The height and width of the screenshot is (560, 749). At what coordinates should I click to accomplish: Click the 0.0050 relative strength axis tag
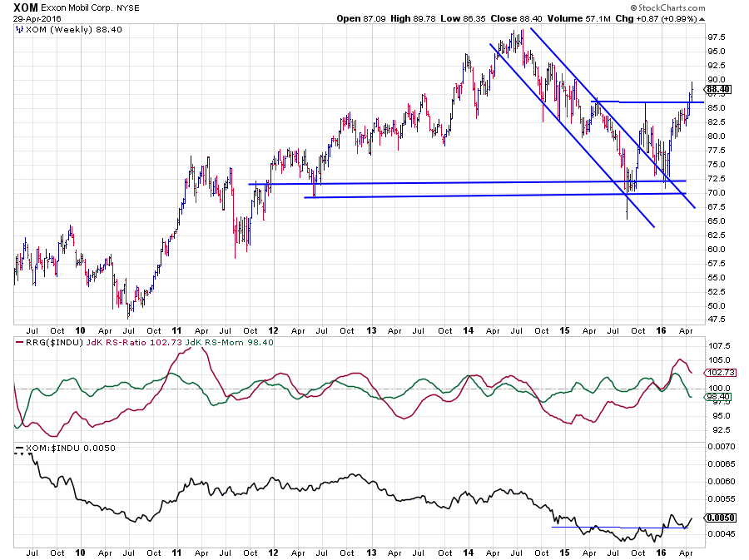720,518
